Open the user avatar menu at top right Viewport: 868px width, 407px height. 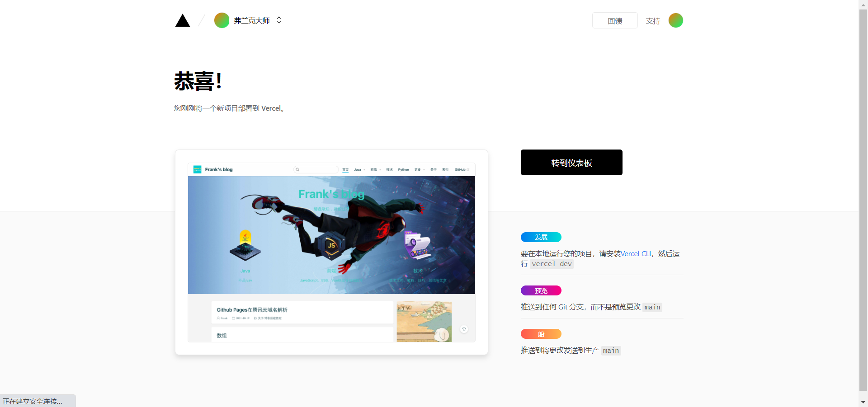[x=675, y=20]
